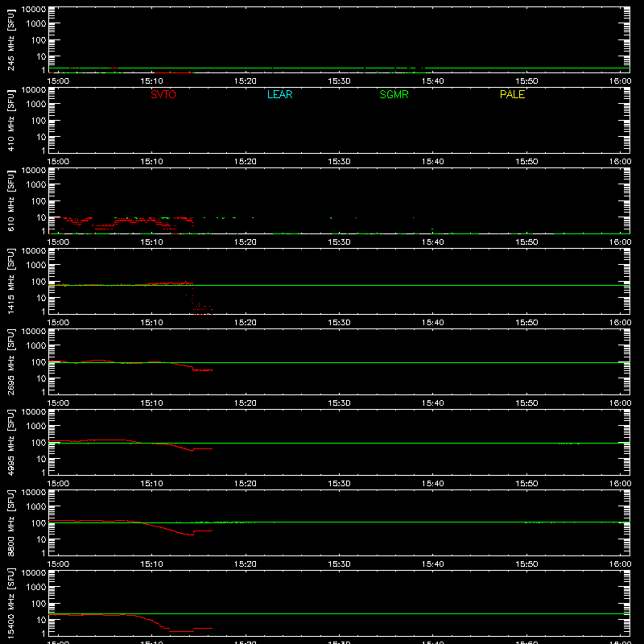The height and width of the screenshot is (644, 644).
Task: Click the 10000 tick label on 245 MHz axis
Action: click(x=34, y=10)
